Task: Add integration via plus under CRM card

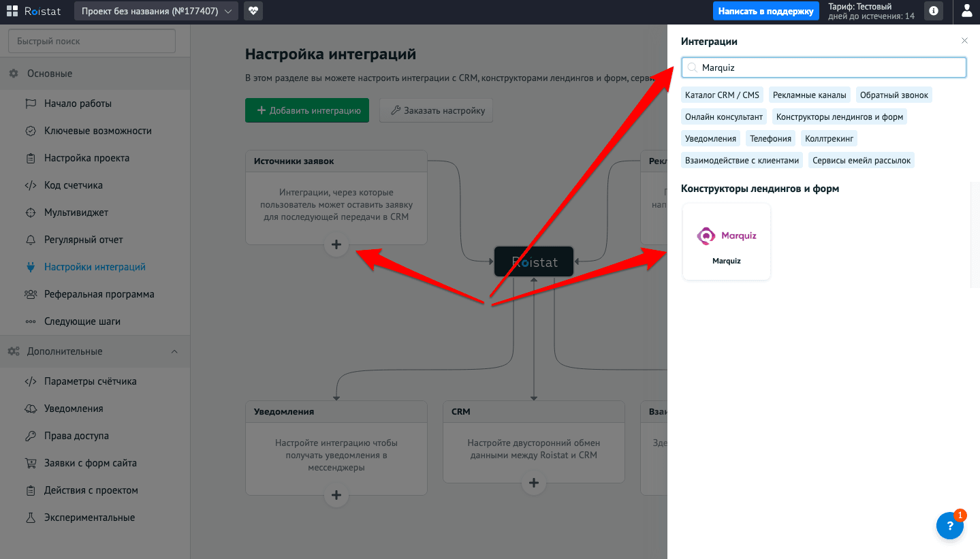Action: (534, 483)
